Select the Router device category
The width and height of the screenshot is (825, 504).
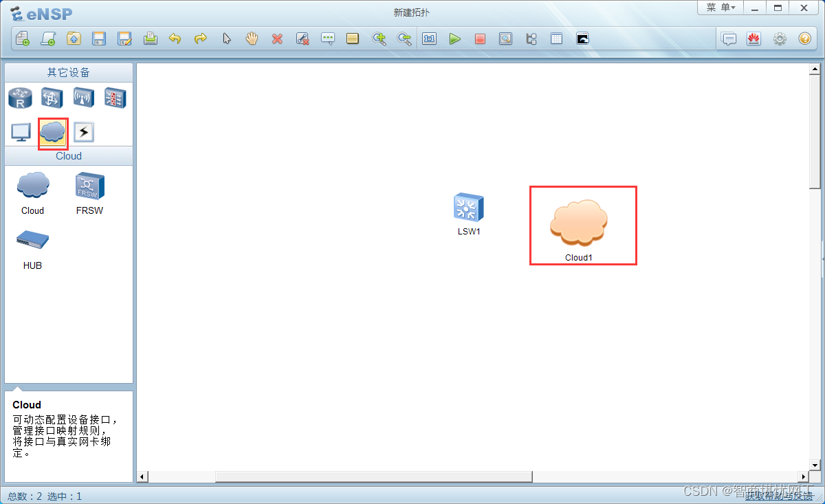coord(20,98)
